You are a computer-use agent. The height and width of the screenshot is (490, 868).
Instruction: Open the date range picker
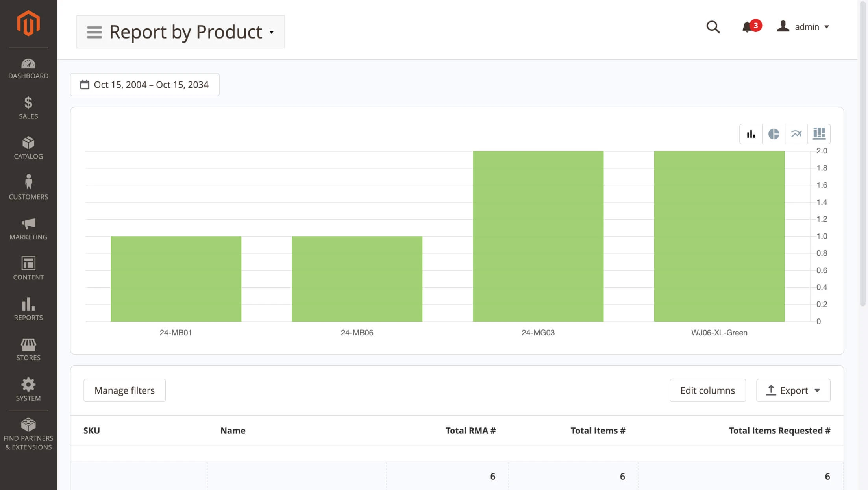(144, 84)
